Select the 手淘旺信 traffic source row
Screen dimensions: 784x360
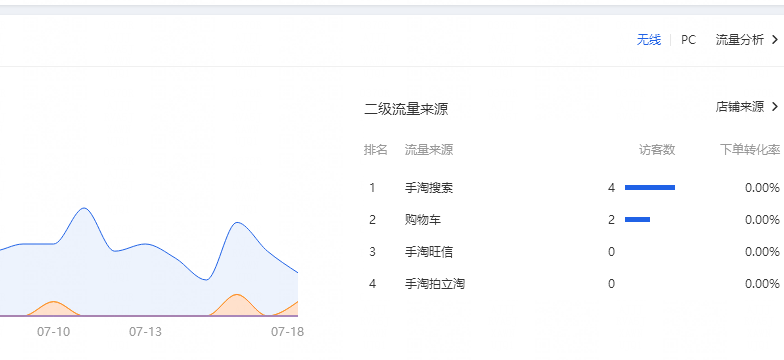pos(574,252)
